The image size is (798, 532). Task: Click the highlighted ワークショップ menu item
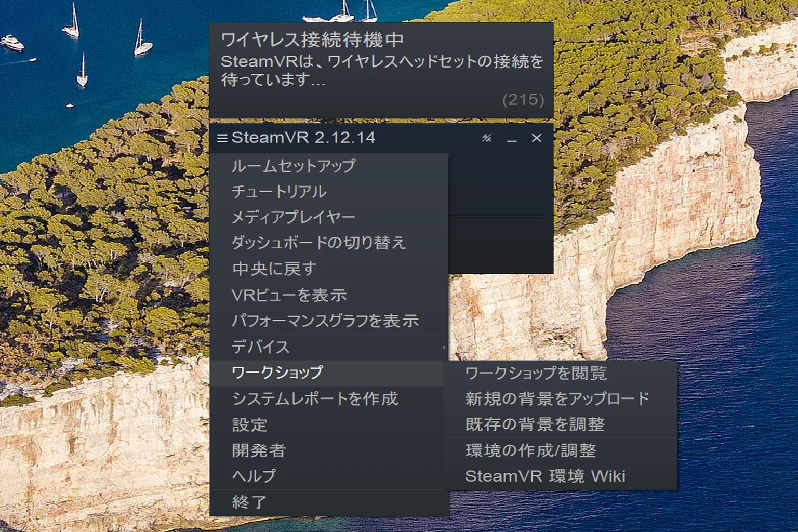[327, 373]
